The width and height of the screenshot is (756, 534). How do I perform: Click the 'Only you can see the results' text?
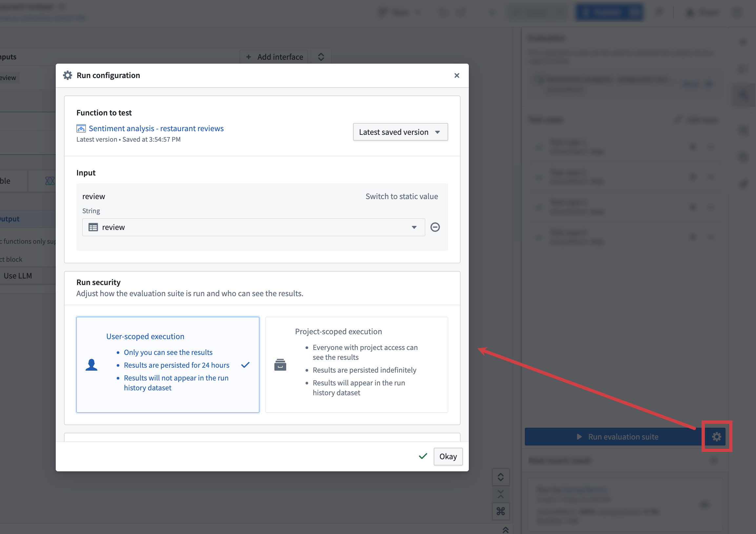click(x=168, y=352)
